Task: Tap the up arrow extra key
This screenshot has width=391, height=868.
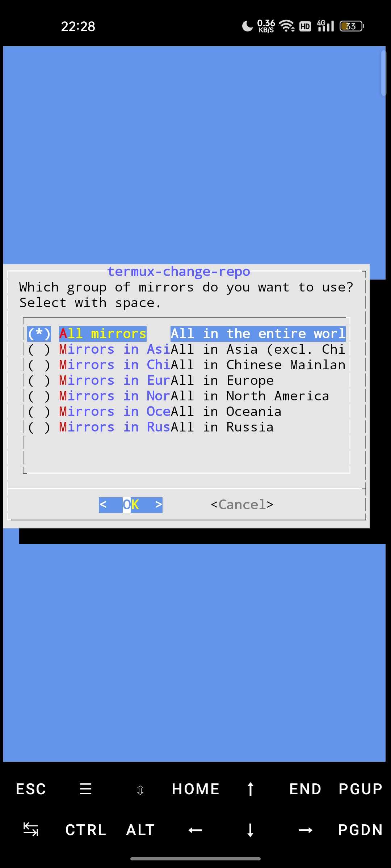Action: [250, 789]
